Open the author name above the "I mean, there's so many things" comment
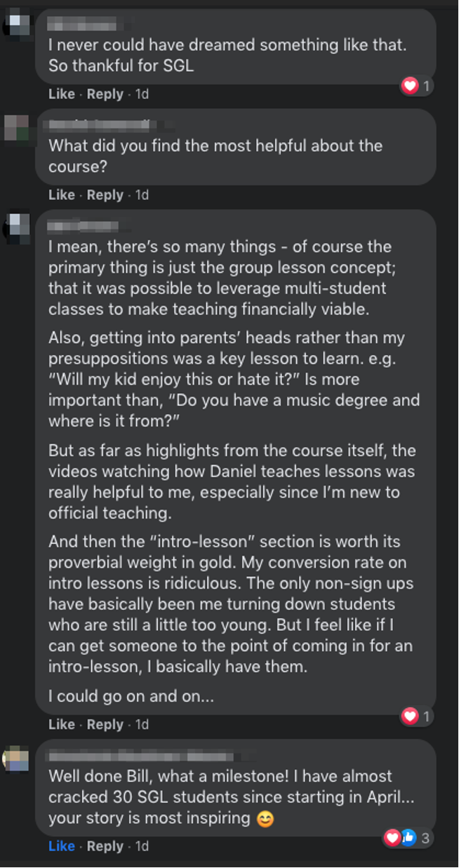 click(83, 227)
